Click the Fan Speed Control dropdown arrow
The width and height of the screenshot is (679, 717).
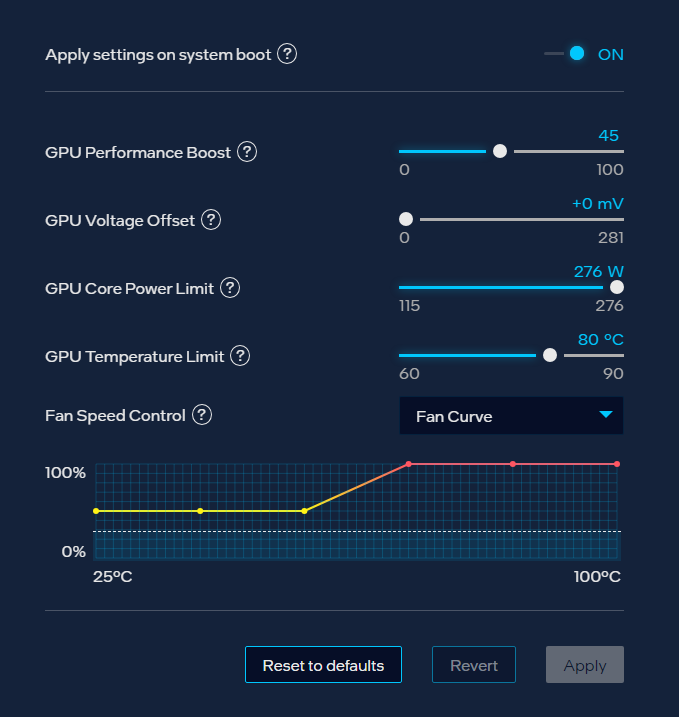click(x=605, y=415)
